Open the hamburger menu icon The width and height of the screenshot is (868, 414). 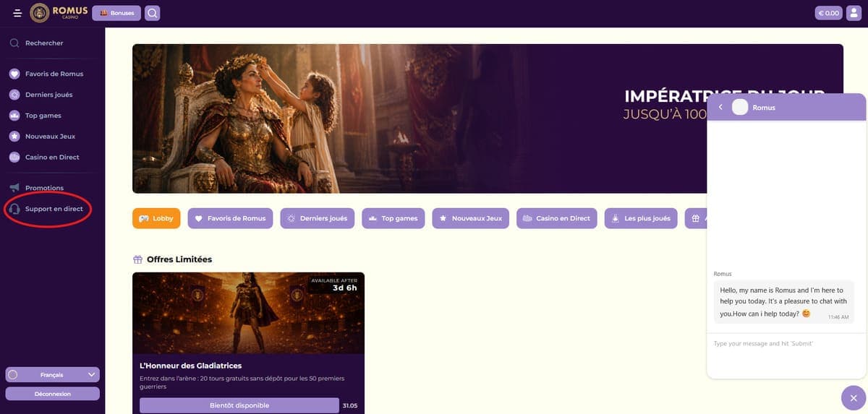17,13
